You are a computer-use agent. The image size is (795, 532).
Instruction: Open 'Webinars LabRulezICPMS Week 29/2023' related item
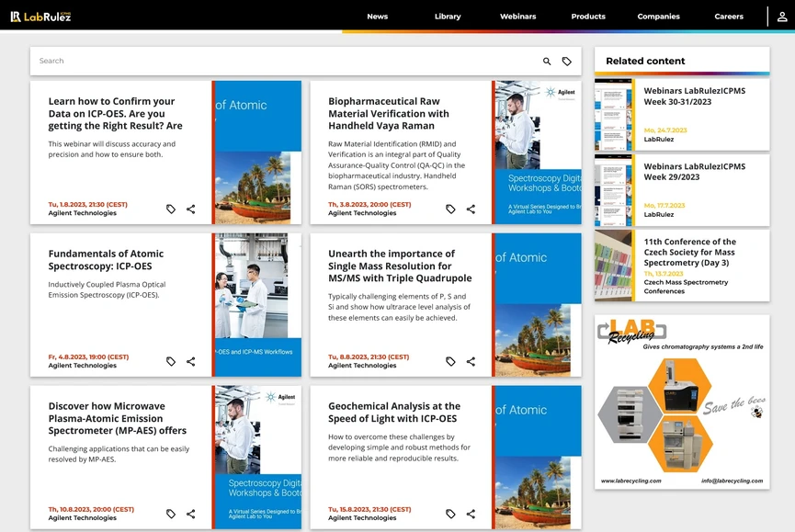point(695,172)
